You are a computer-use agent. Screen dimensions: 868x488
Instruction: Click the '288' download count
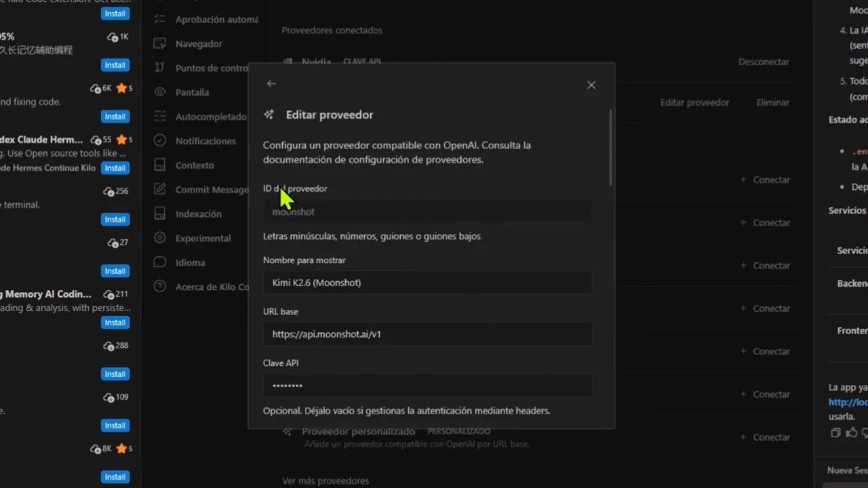click(x=121, y=346)
